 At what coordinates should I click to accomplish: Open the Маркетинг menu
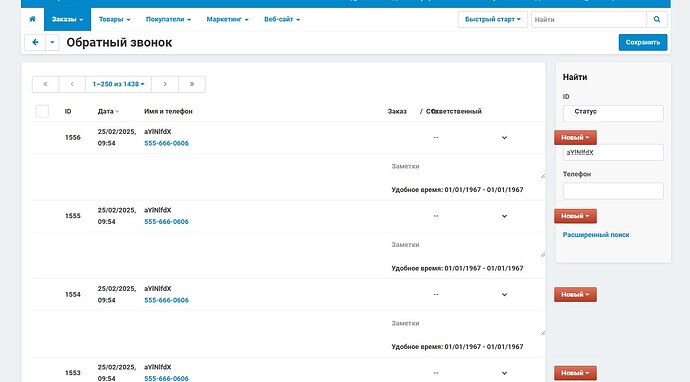click(x=228, y=19)
